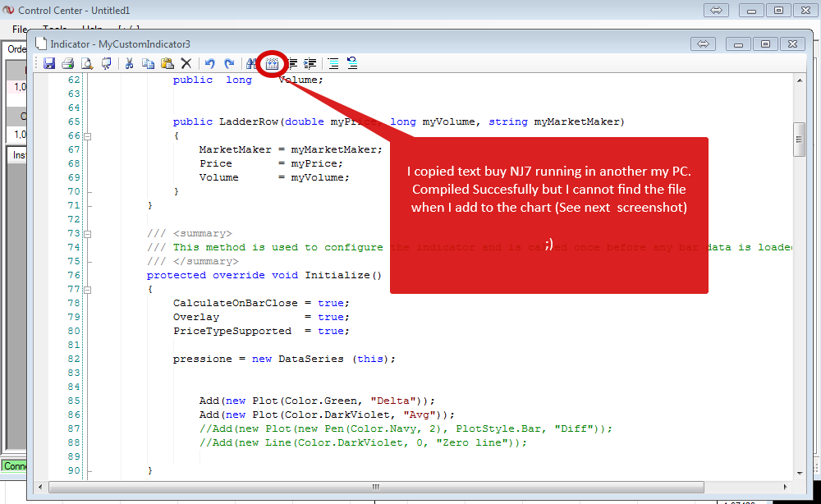Click 'pressione' variable on line 82
This screenshot has height=504, width=821.
point(202,359)
